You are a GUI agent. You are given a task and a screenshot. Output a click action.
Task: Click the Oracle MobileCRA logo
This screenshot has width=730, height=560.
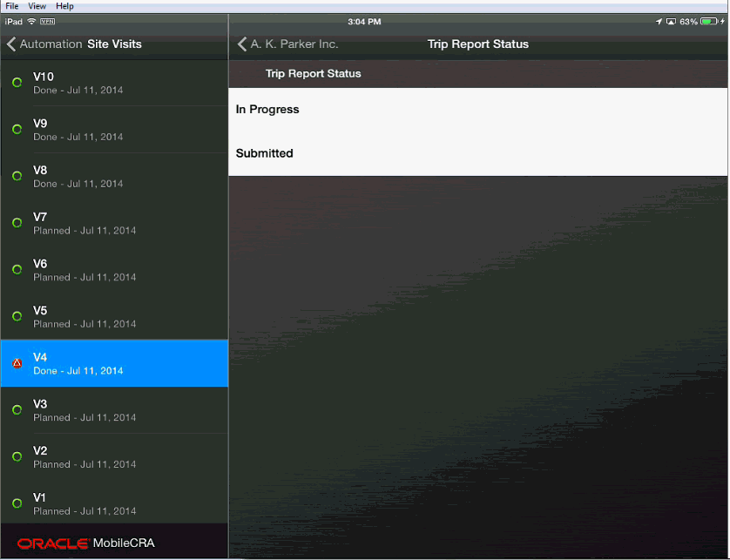(86, 543)
